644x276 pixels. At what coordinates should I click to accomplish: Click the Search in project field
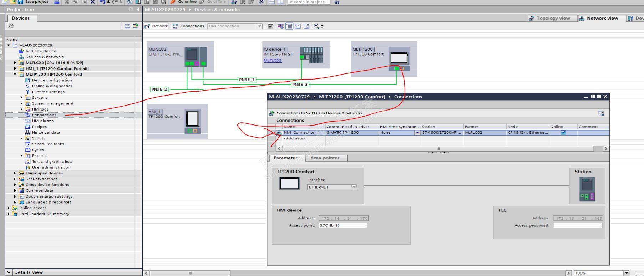(308, 2)
